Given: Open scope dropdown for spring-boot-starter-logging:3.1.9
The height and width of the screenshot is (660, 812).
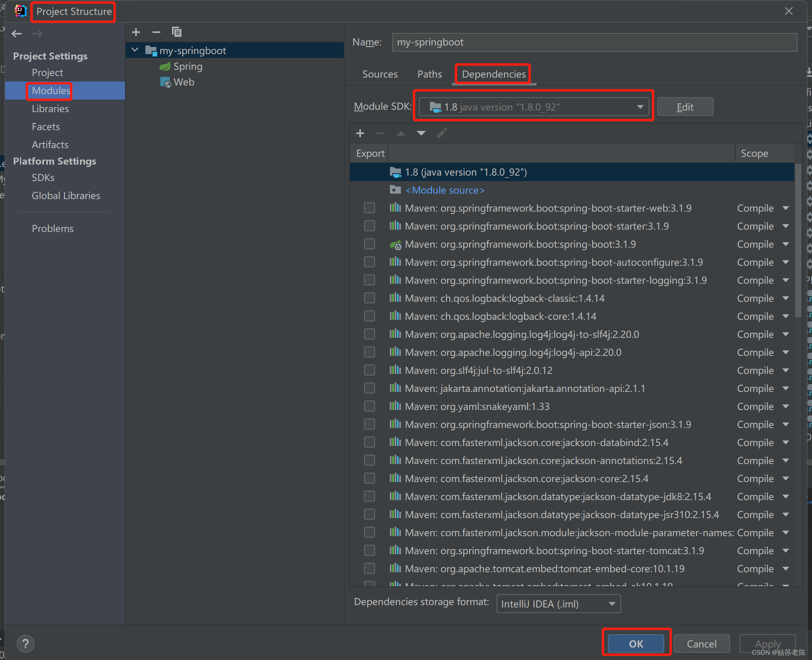Looking at the screenshot, I should (786, 280).
